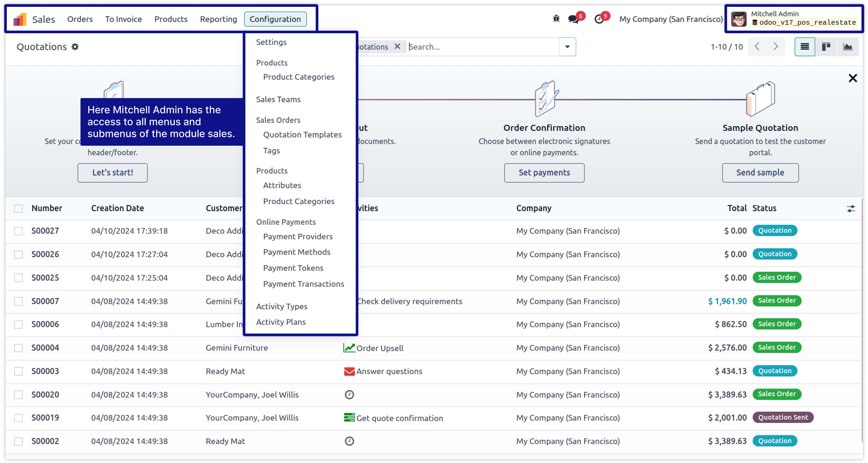The image size is (868, 463).
Task: Sort by Number column header
Action: click(x=47, y=208)
